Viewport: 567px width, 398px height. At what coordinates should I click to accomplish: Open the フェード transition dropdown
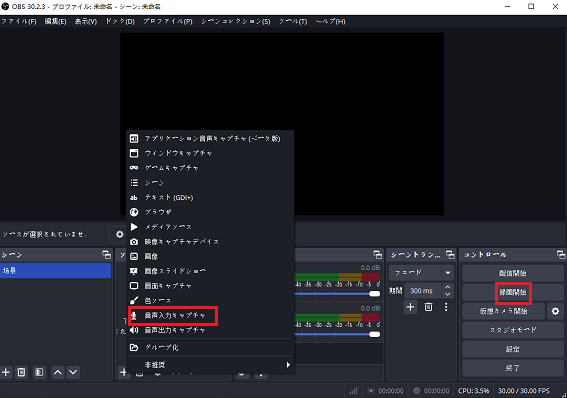coord(421,273)
